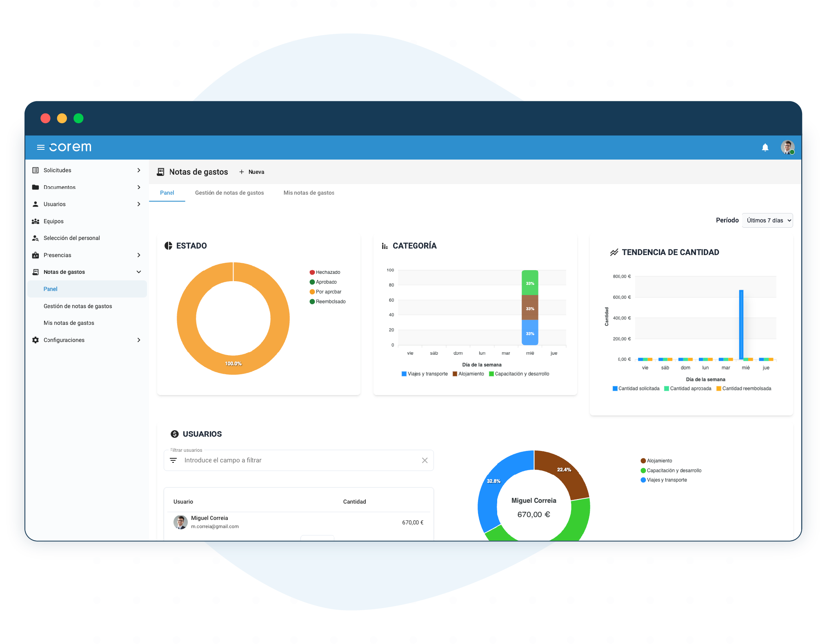This screenshot has height=644, width=827.
Task: Open the user profile avatar
Action: (x=787, y=147)
